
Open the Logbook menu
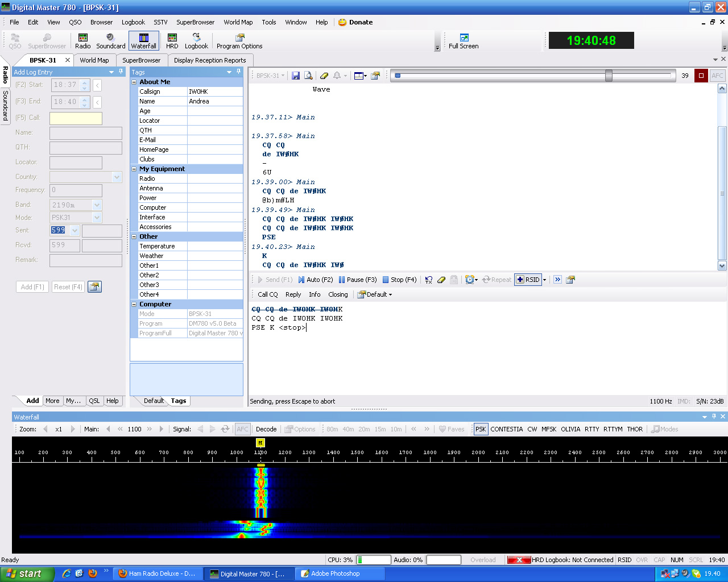[133, 22]
